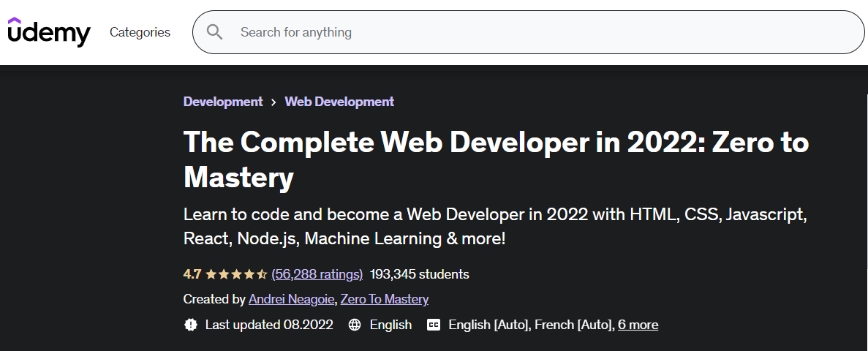The image size is (868, 351).
Task: Visit instructor Andrei Neagoie's profile
Action: [x=292, y=299]
